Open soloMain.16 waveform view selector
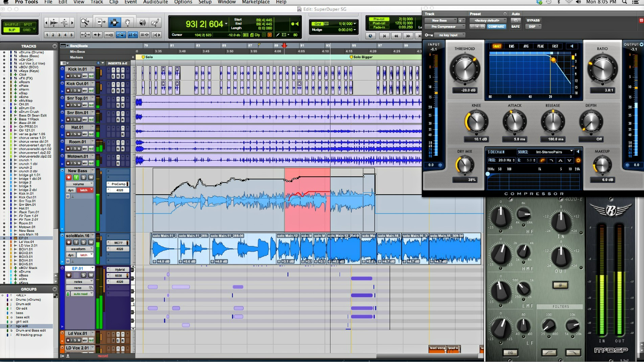The height and width of the screenshot is (362, 644). pyautogui.click(x=80, y=249)
